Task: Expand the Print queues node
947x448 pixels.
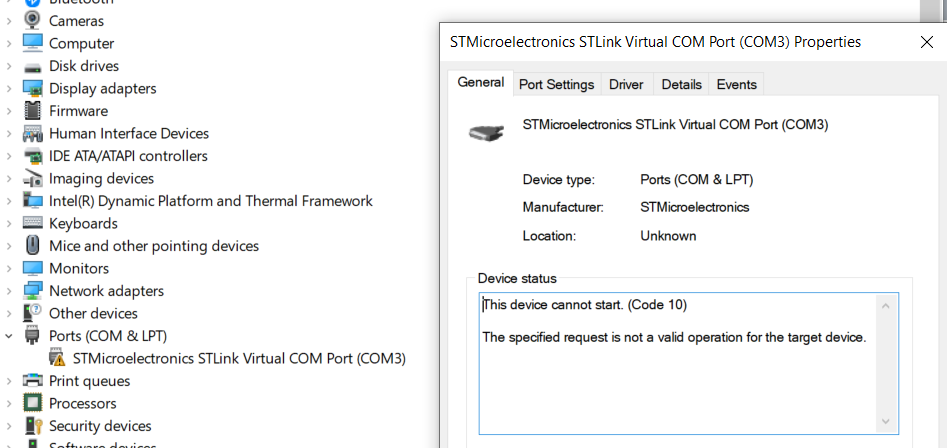Action: [8, 381]
